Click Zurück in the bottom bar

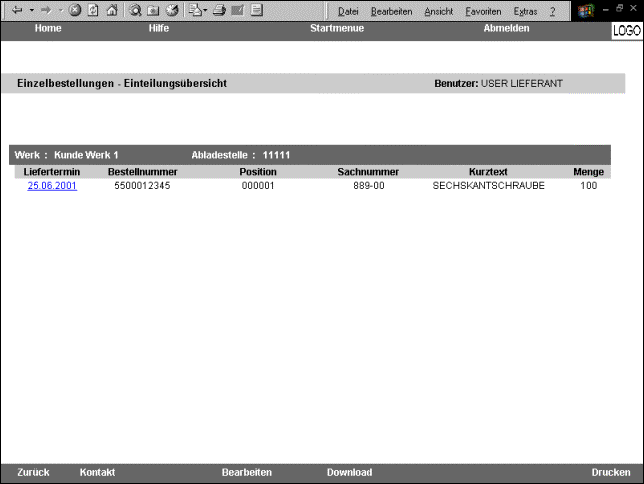tap(33, 472)
